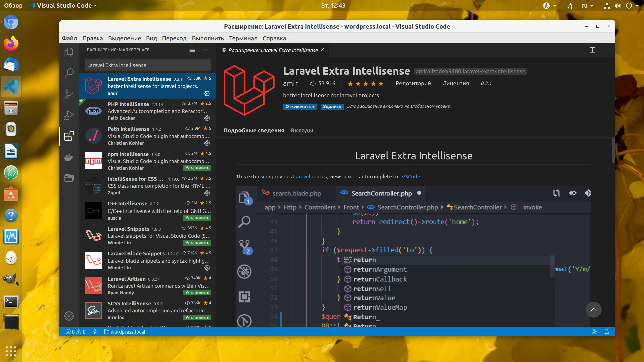The width and height of the screenshot is (644, 362).
Task: Switch to the Вклады tab
Action: (x=302, y=130)
